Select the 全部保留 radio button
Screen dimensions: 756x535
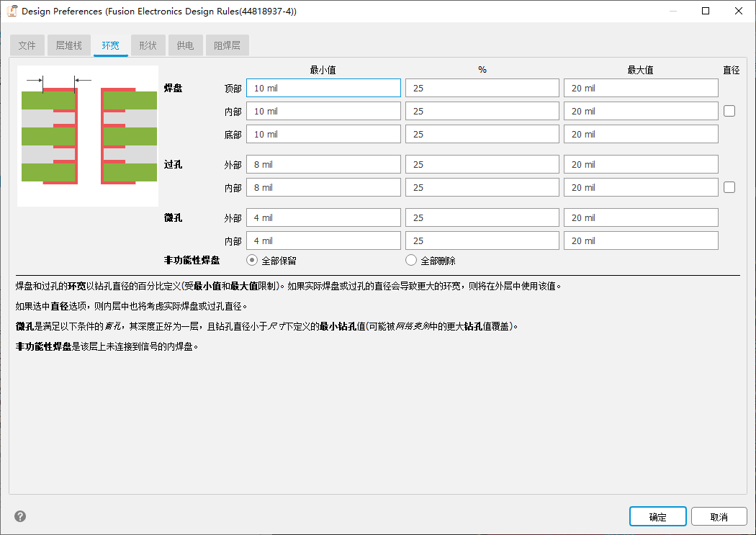pos(251,261)
